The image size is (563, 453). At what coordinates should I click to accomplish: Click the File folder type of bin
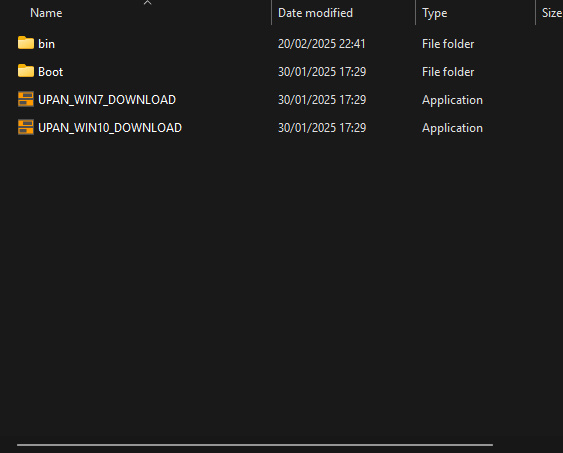click(x=448, y=44)
